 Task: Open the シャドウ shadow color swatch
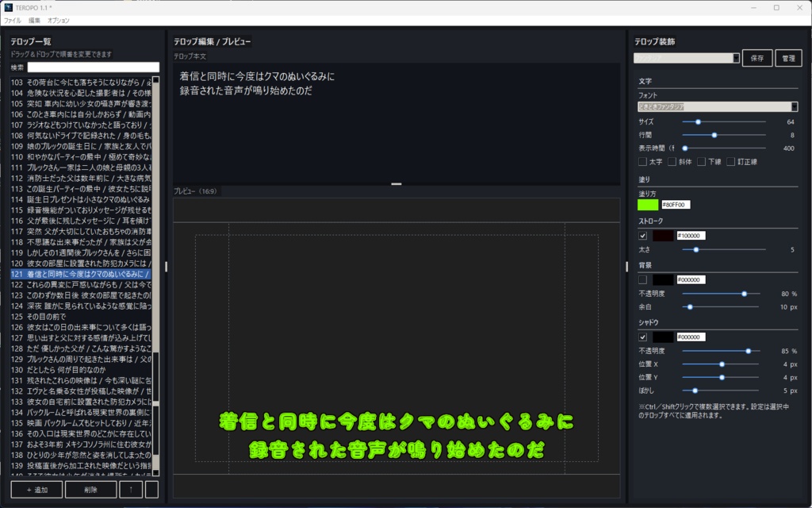(663, 337)
